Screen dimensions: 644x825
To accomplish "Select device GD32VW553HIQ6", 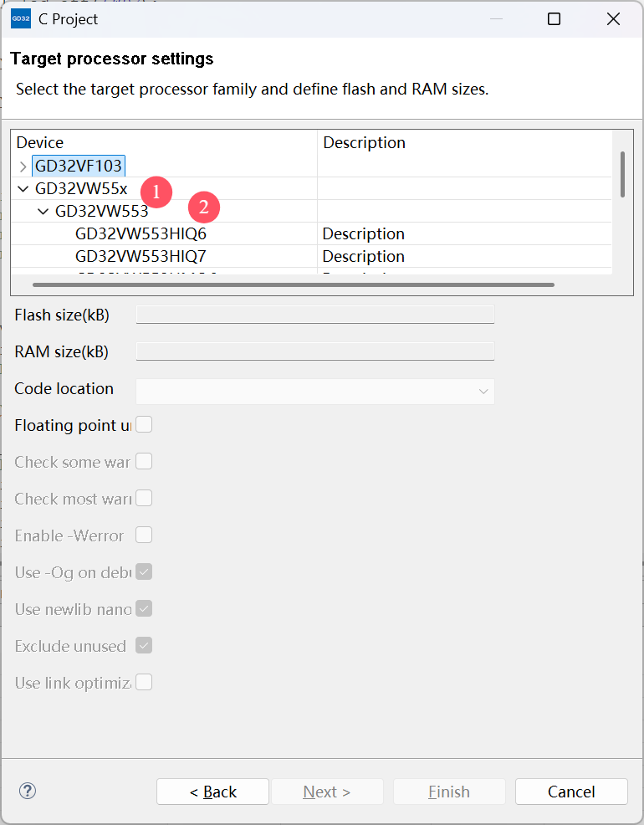I will (141, 233).
